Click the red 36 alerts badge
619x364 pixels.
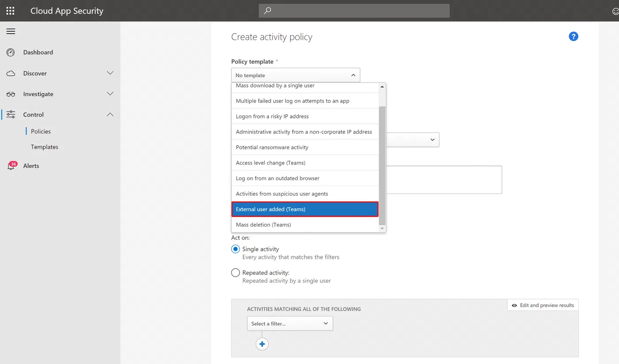[14, 164]
